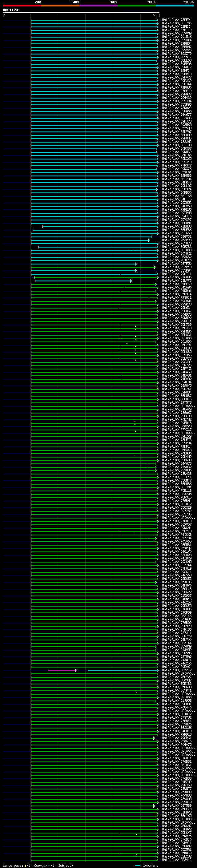Select the query name BB911231

(x=11, y=10)
